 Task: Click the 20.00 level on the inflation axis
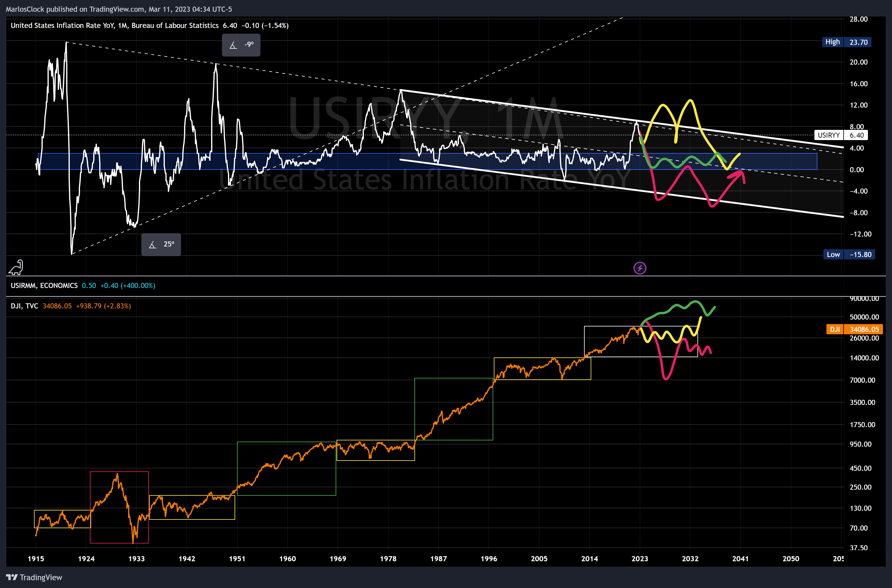tap(858, 62)
